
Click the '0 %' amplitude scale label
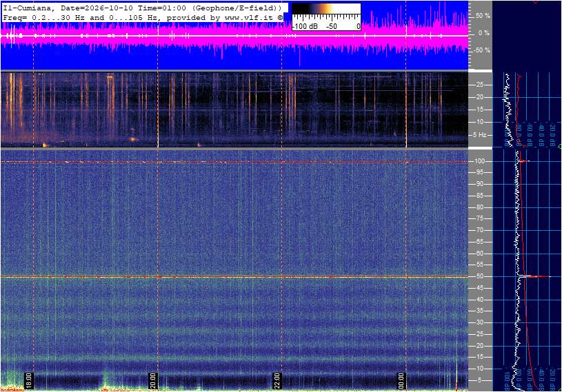(484, 33)
